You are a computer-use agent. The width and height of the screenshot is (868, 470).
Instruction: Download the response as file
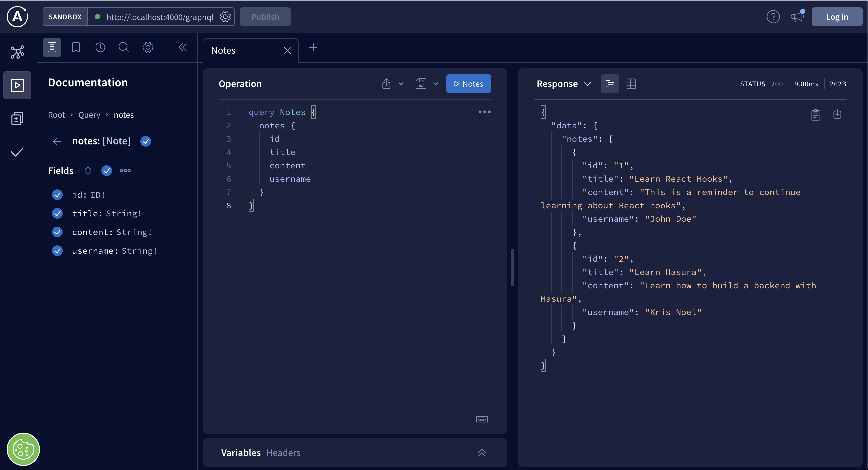837,115
